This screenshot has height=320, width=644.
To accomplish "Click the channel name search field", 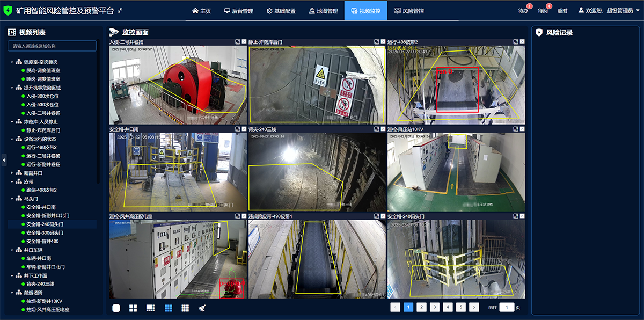I will [52, 46].
